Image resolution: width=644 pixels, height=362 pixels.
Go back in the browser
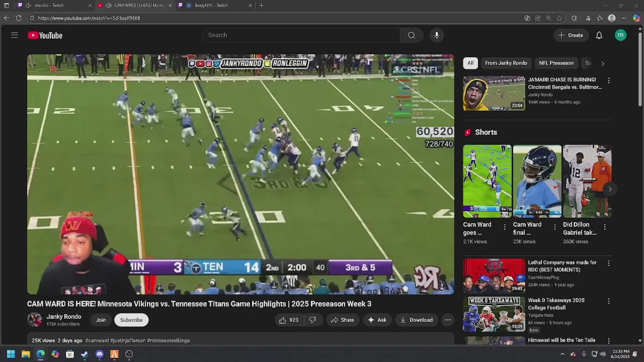tap(6, 18)
